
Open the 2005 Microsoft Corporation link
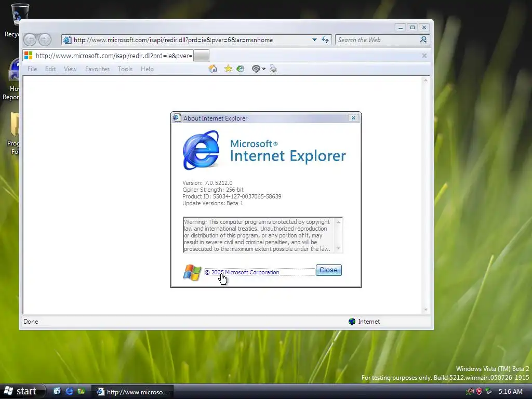pos(242,272)
